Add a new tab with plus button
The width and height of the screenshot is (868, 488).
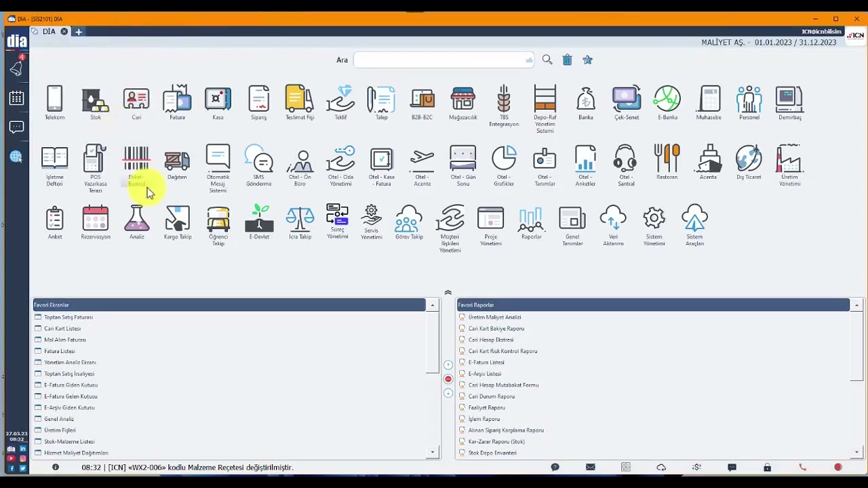pos(79,32)
